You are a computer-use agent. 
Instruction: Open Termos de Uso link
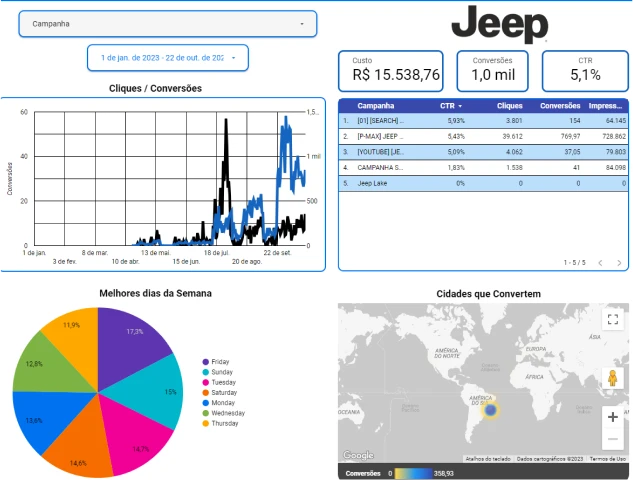click(608, 459)
